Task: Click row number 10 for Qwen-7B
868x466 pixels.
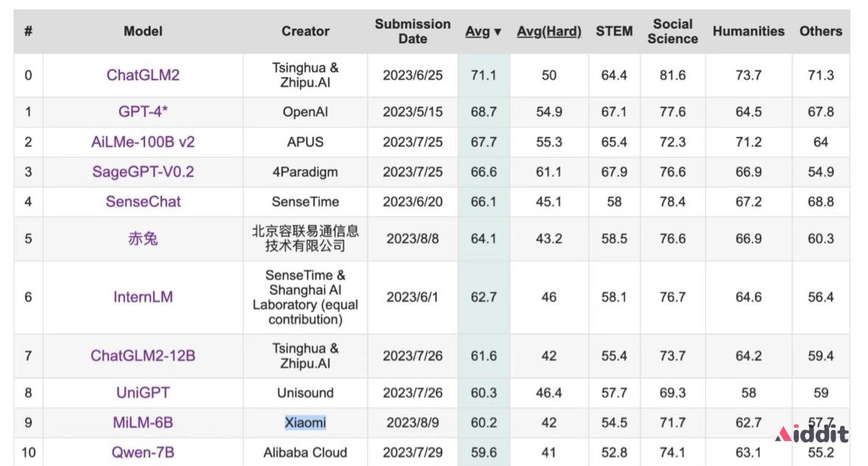Action: [28, 453]
